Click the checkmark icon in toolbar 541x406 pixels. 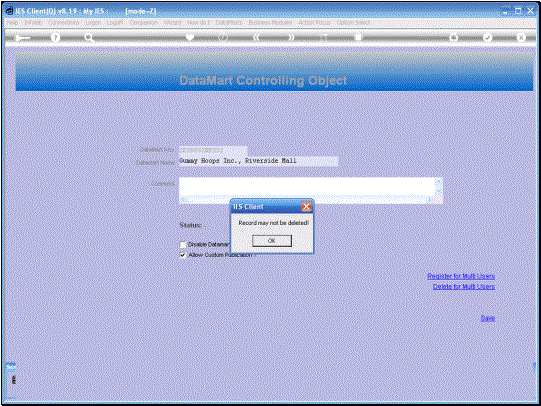(x=487, y=38)
